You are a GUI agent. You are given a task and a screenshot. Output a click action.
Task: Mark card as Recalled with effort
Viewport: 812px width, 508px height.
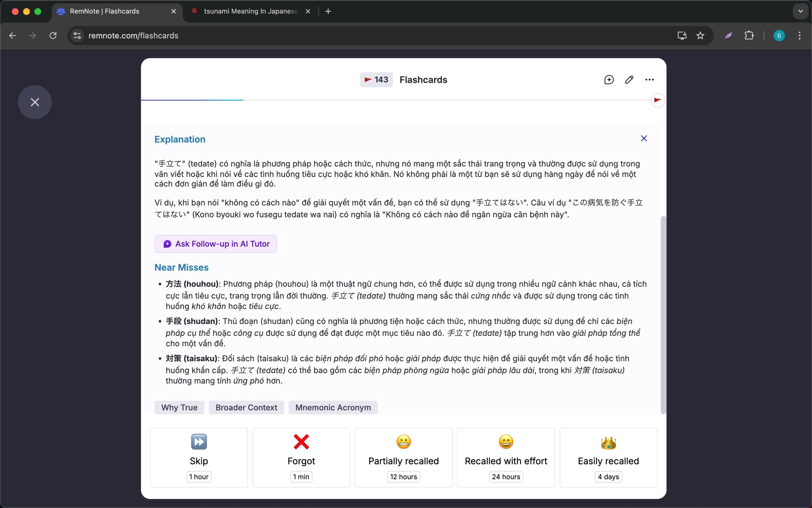click(x=506, y=457)
